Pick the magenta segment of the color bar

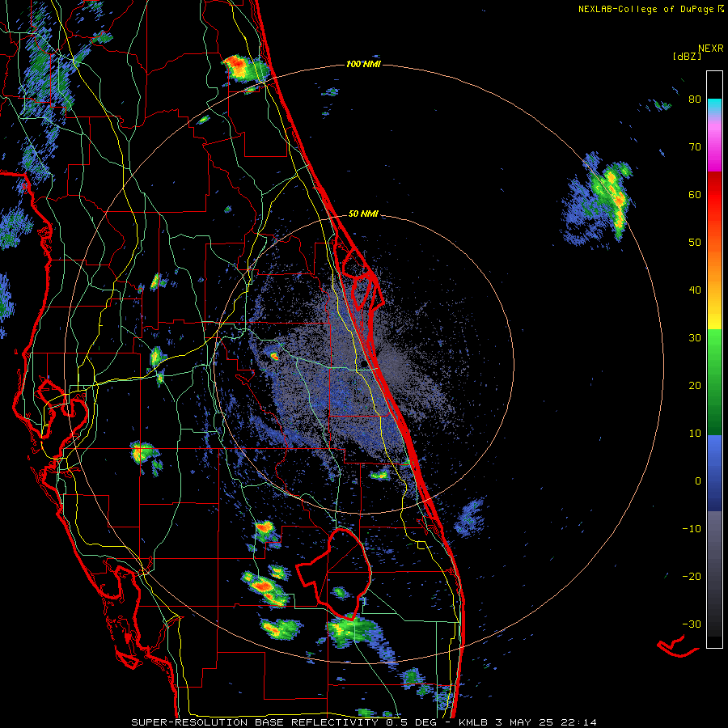point(714,149)
